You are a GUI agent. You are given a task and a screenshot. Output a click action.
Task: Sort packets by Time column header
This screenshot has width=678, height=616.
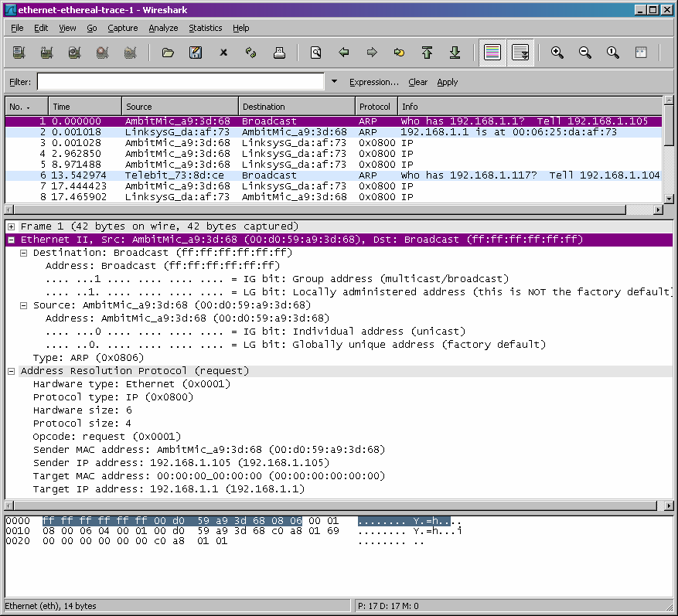[85, 107]
